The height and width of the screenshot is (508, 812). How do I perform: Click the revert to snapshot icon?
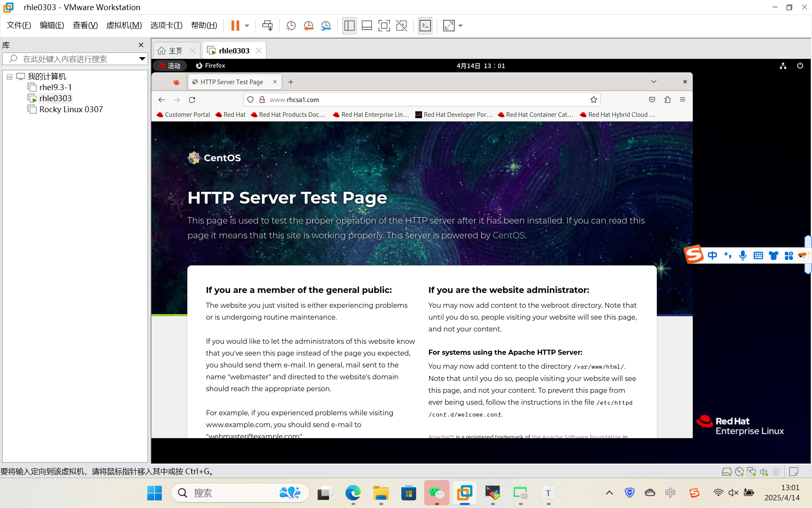[x=308, y=26]
